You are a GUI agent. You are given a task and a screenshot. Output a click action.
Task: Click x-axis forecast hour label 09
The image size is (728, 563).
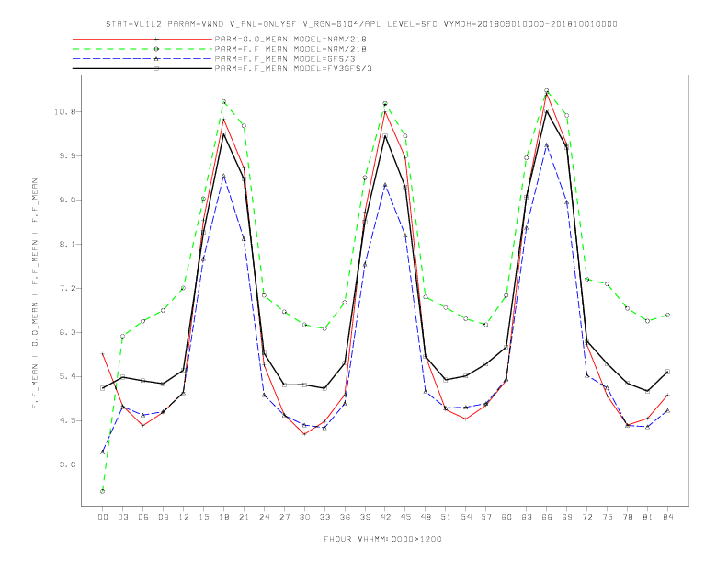[x=163, y=517]
